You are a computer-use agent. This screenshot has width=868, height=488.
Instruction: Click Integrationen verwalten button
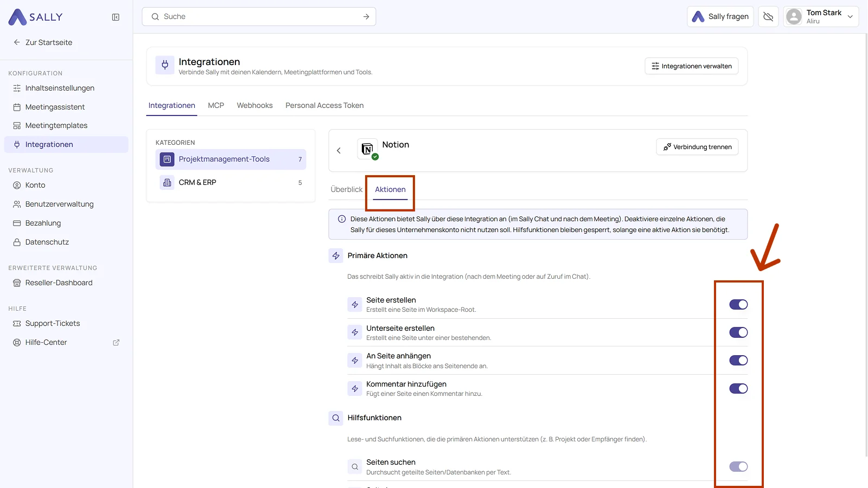tap(692, 66)
